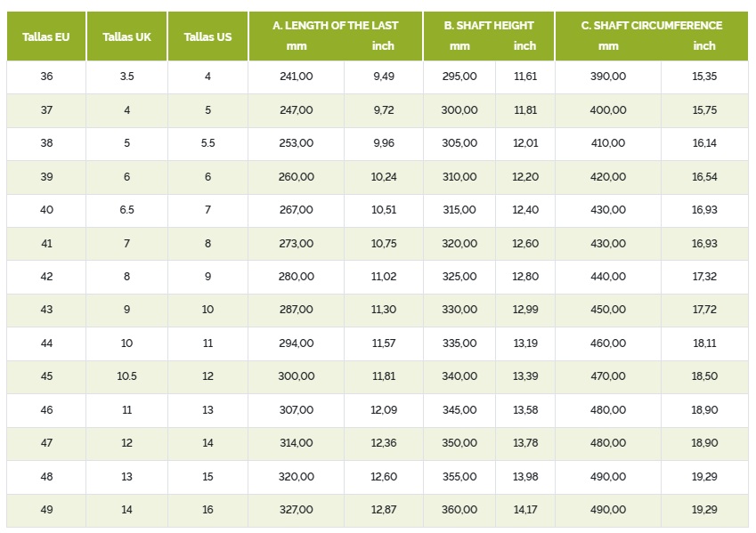Select US size 5.5 cell
This screenshot has height=533, width=756.
coord(207,143)
